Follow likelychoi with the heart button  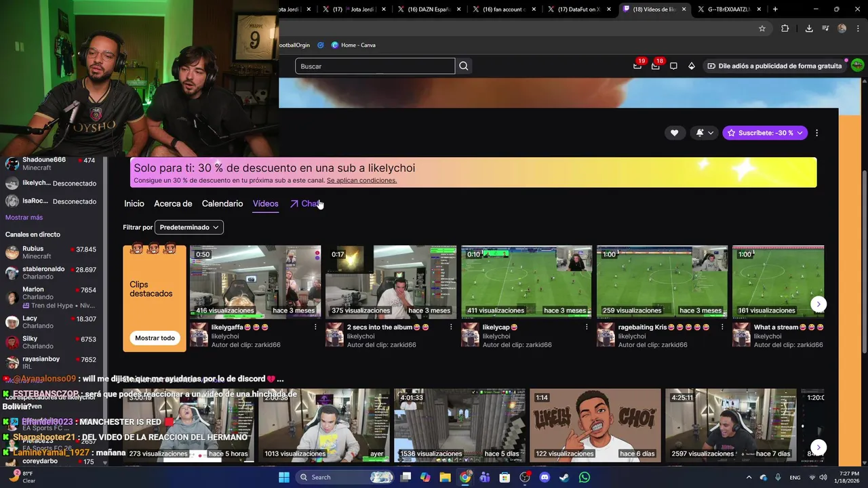[x=674, y=133]
